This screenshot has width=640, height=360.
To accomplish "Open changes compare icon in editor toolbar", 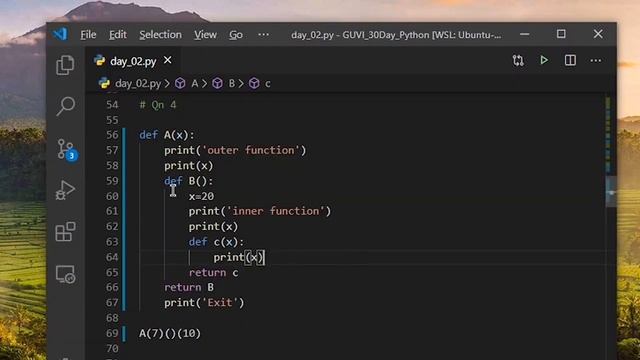I will pyautogui.click(x=518, y=60).
